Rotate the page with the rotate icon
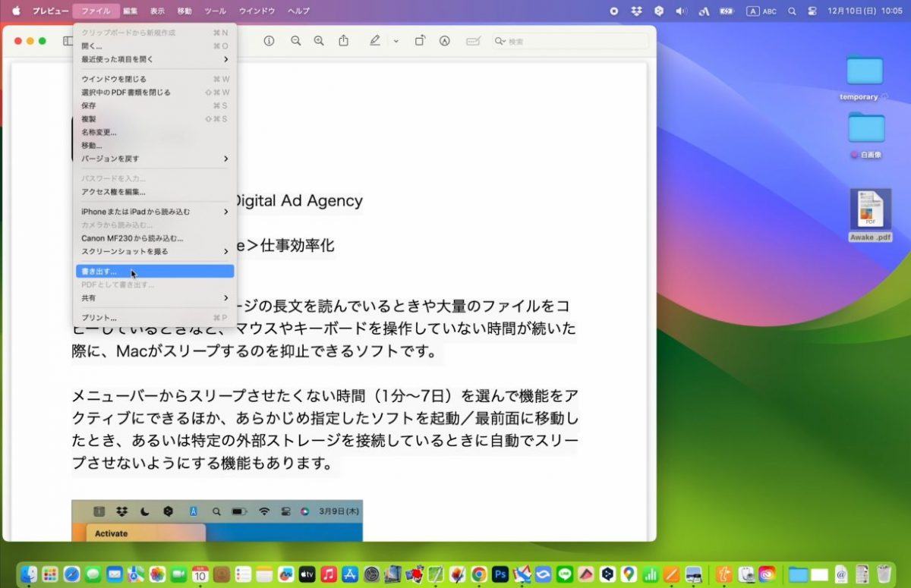Screen dimensions: 911x588 [x=419, y=41]
